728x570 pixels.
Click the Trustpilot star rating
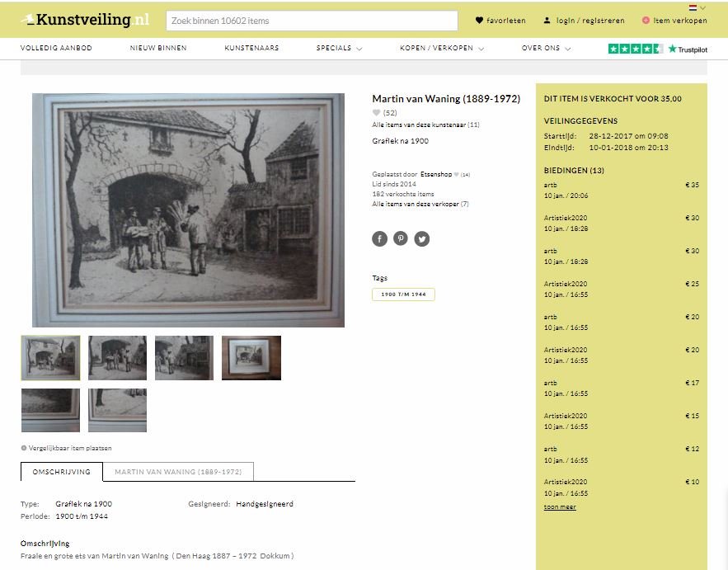[x=636, y=49]
